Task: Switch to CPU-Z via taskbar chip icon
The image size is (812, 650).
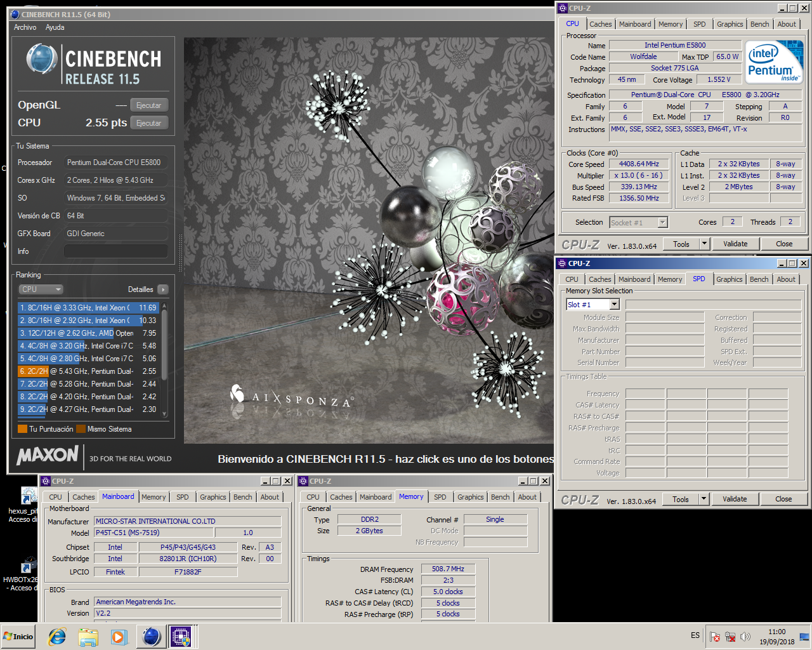Action: pos(181,636)
